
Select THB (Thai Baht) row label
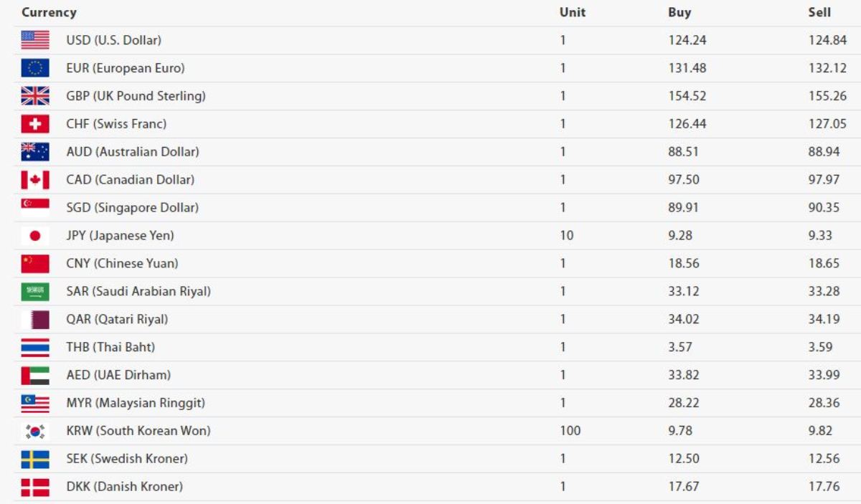(110, 347)
